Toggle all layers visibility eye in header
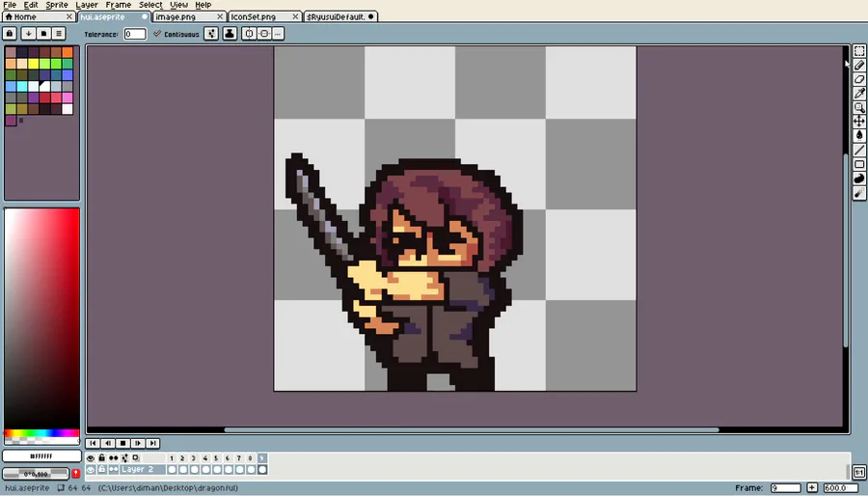The width and height of the screenshot is (868, 496). pos(91,458)
